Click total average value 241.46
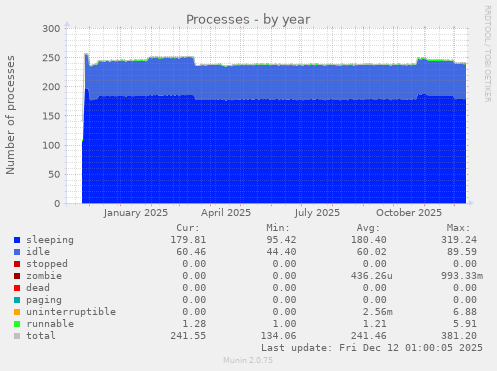 point(369,336)
